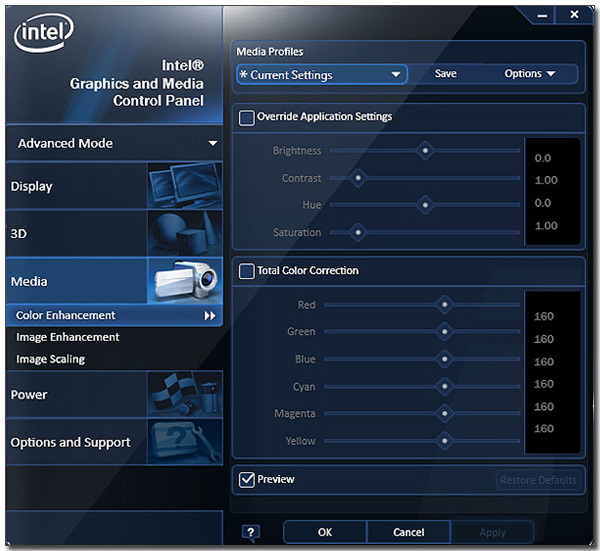This screenshot has width=600, height=551.
Task: Click the Color Enhancement double-arrow icon
Action: 210,316
